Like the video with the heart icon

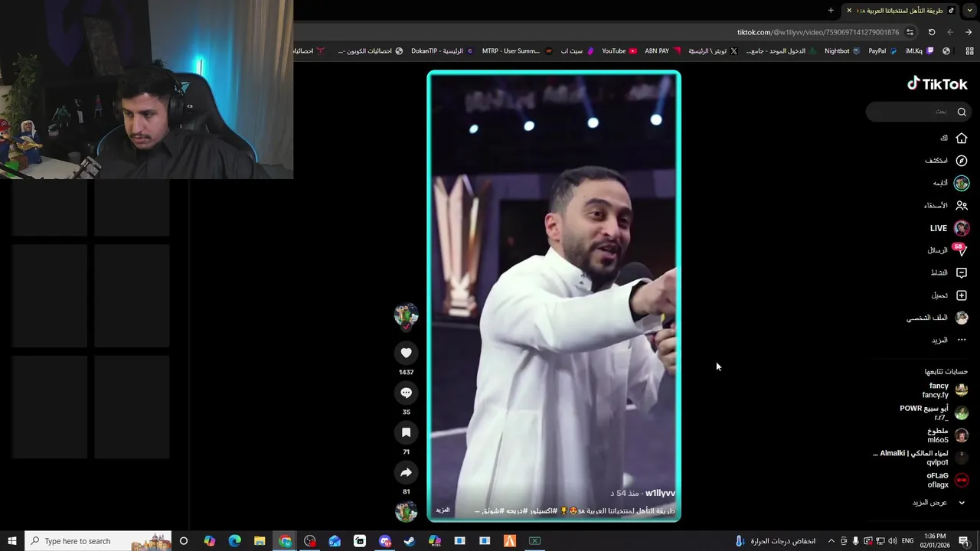[406, 353]
